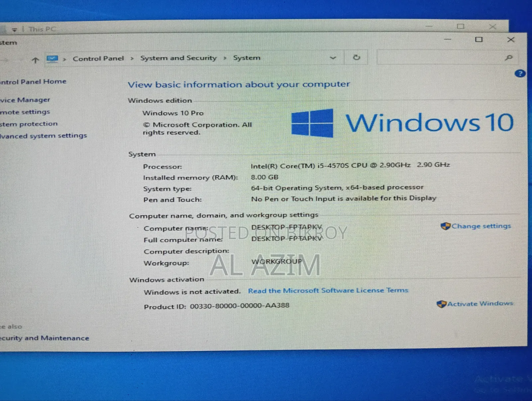532x401 pixels.
Task: Click the No Pen or Touch Input text
Action: (x=343, y=199)
